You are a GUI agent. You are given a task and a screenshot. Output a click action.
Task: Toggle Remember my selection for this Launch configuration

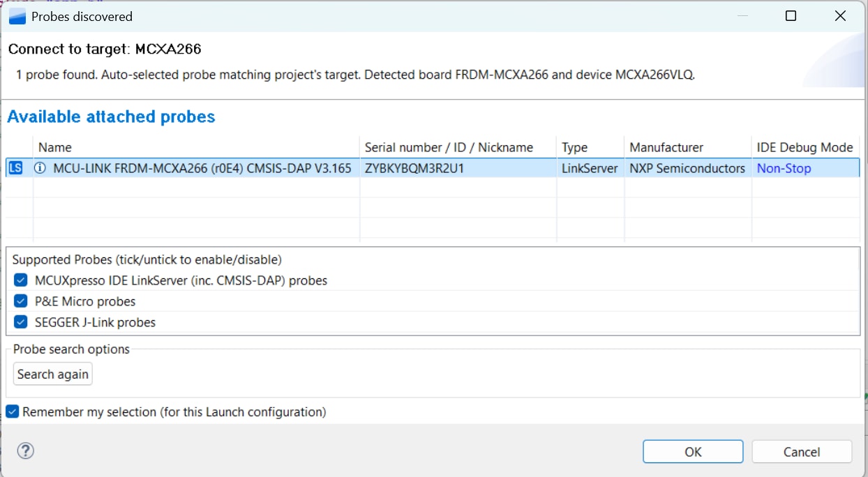tap(12, 411)
